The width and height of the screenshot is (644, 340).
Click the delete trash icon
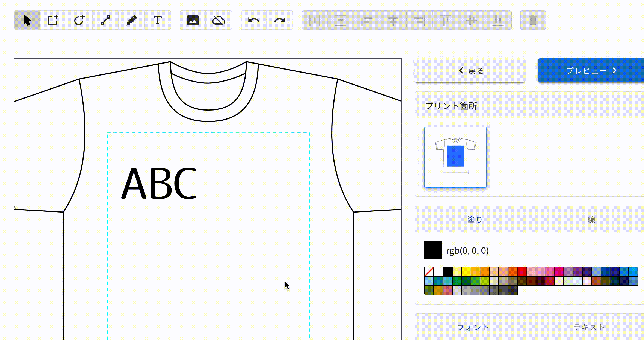click(x=533, y=20)
